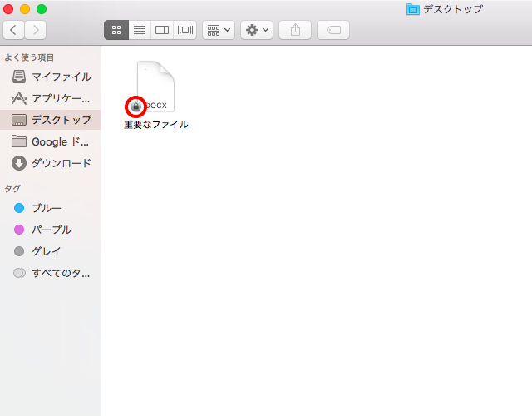Switch to Cover Flow view
The height and width of the screenshot is (416, 532).
(185, 30)
